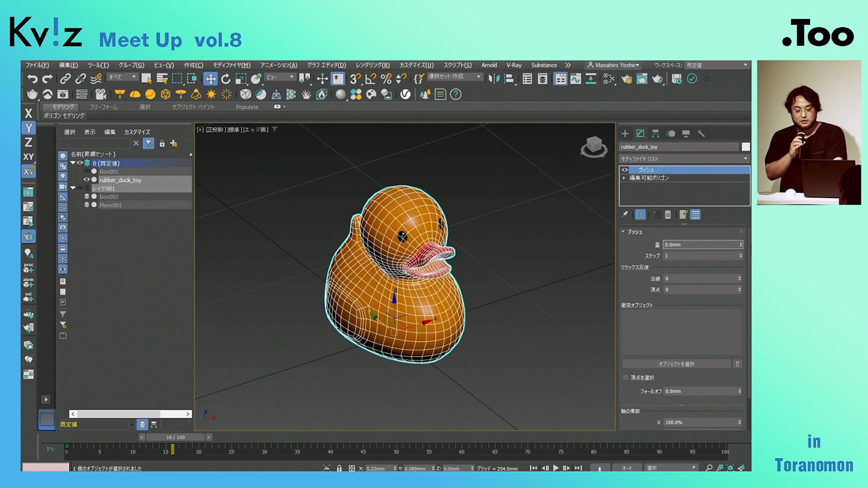Screen dimensions: 868x488
Task: Enable the 頂点を選択 checkbox
Action: 626,378
